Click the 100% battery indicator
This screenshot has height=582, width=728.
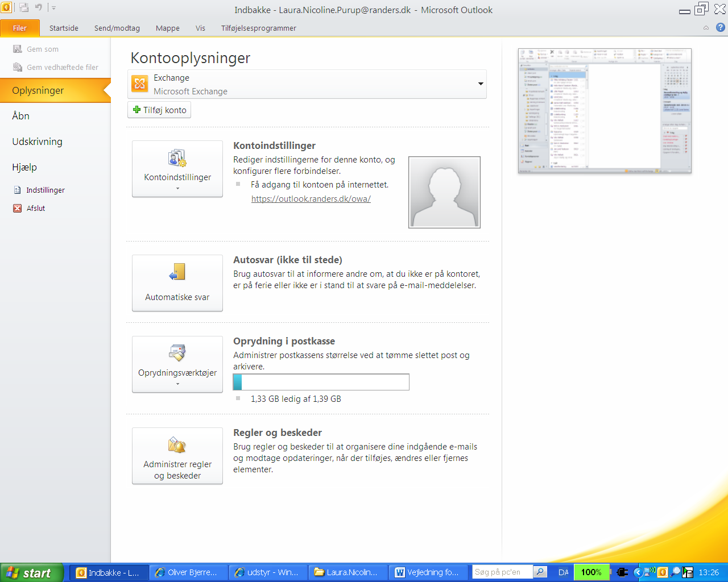click(591, 572)
